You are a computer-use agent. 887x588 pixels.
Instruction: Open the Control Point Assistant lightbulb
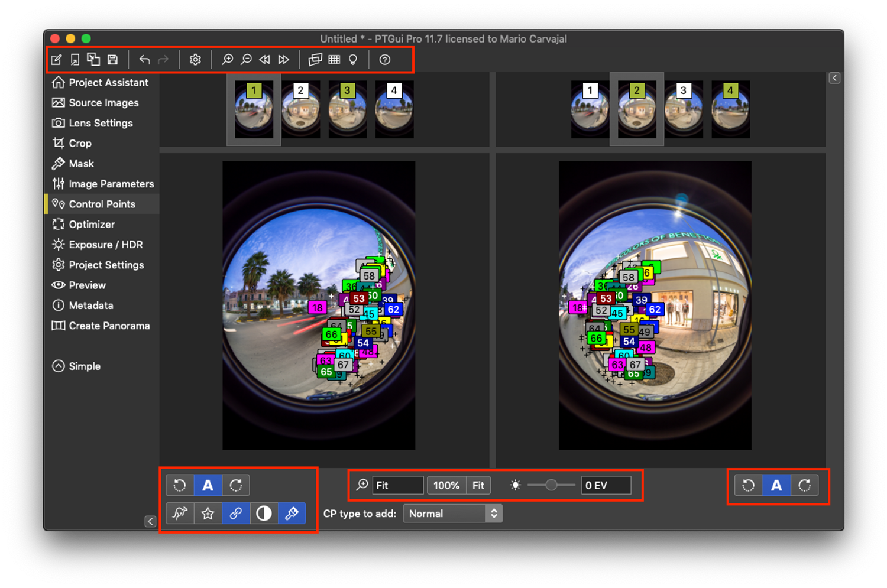coord(353,60)
